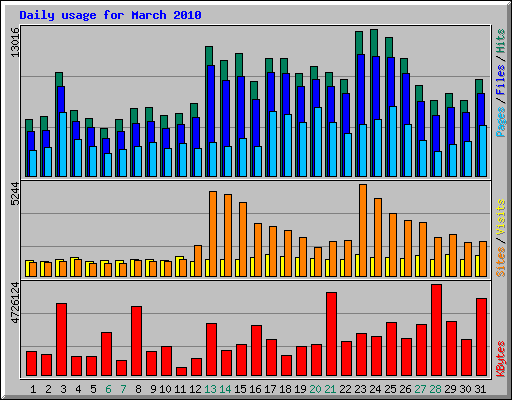Click day label 8 on the x-axis
The image size is (512, 400).
click(x=138, y=389)
